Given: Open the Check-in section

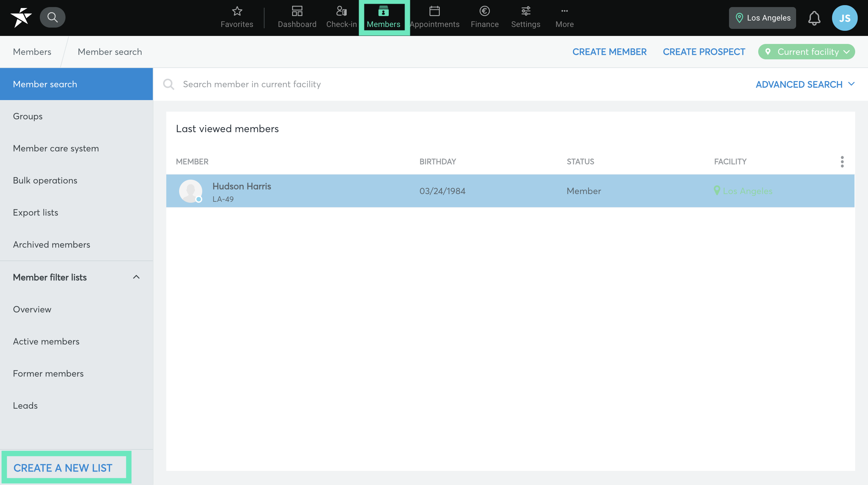Looking at the screenshot, I should [x=341, y=18].
